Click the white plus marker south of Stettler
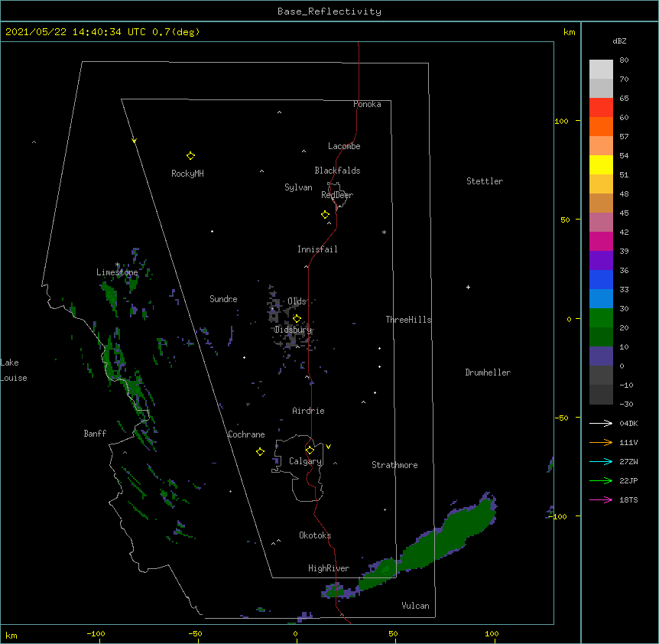 [468, 287]
